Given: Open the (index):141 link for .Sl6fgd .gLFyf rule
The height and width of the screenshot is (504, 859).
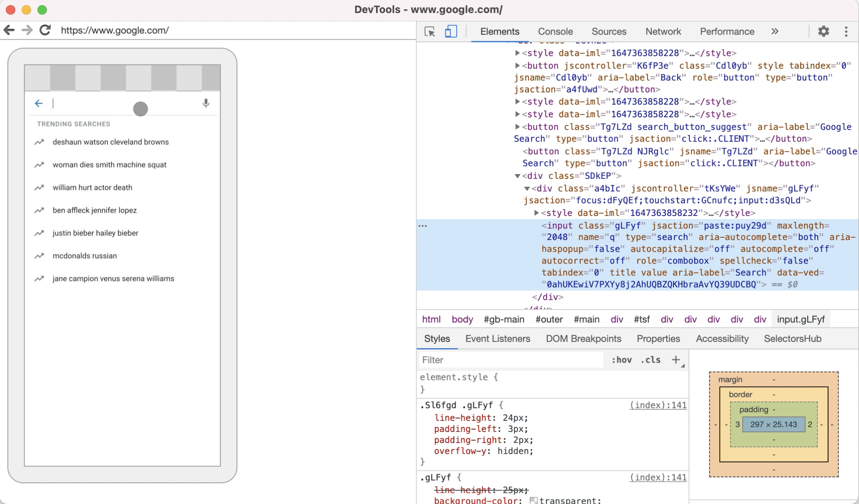Looking at the screenshot, I should tap(658, 405).
